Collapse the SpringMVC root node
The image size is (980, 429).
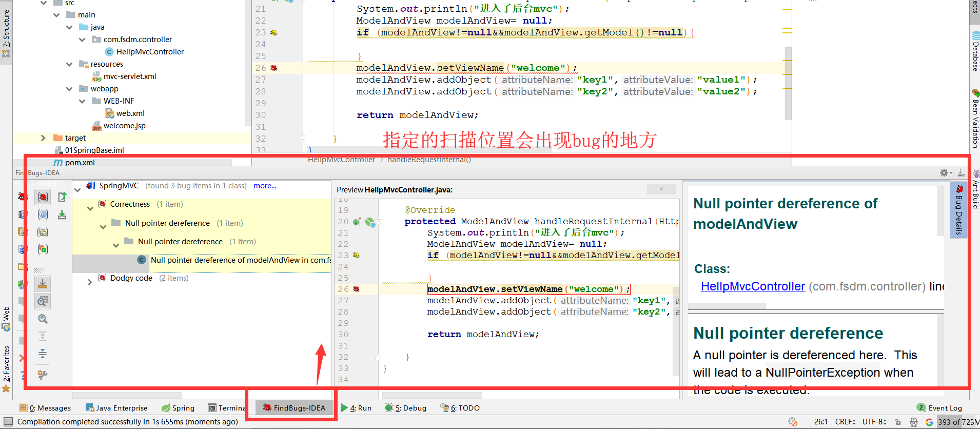pyautogui.click(x=77, y=189)
